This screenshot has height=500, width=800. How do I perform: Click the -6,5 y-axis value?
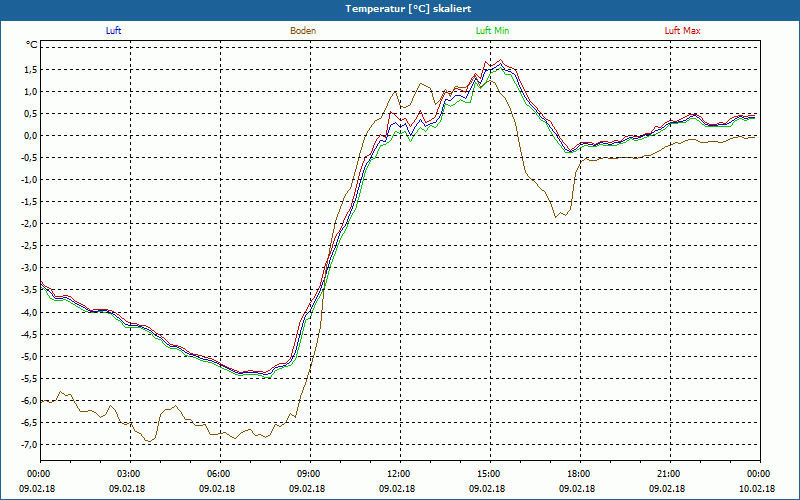click(x=29, y=422)
